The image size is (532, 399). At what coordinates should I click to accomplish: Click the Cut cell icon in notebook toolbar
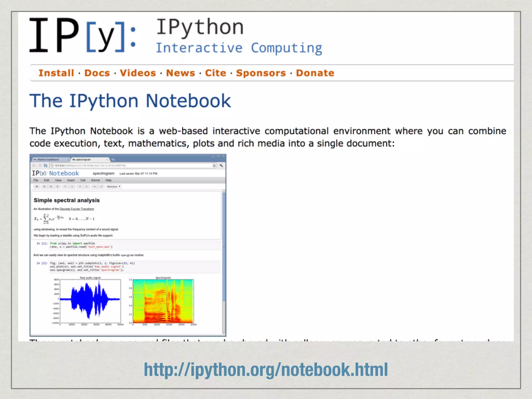44,187
